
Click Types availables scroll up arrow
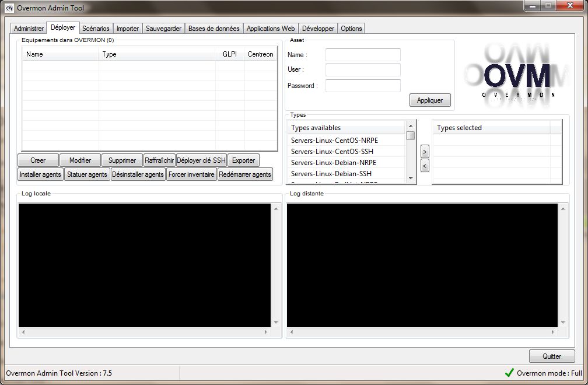coord(411,126)
